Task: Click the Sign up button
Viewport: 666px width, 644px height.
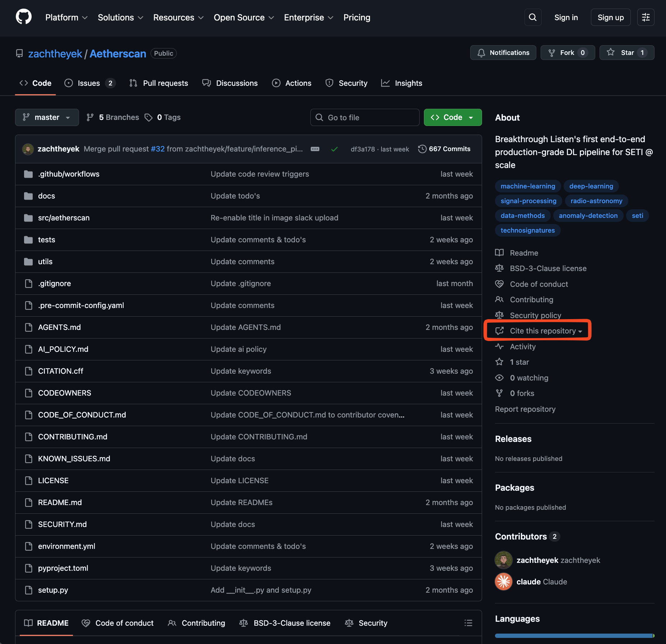Action: tap(611, 17)
